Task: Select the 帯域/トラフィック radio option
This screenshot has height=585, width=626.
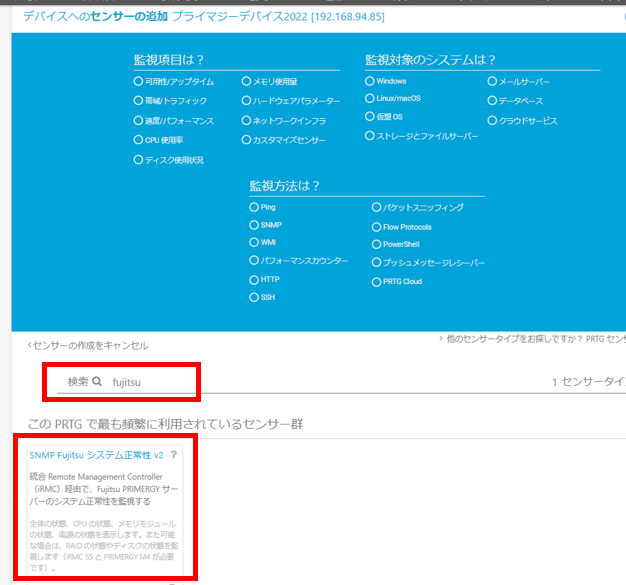Action: click(138, 101)
